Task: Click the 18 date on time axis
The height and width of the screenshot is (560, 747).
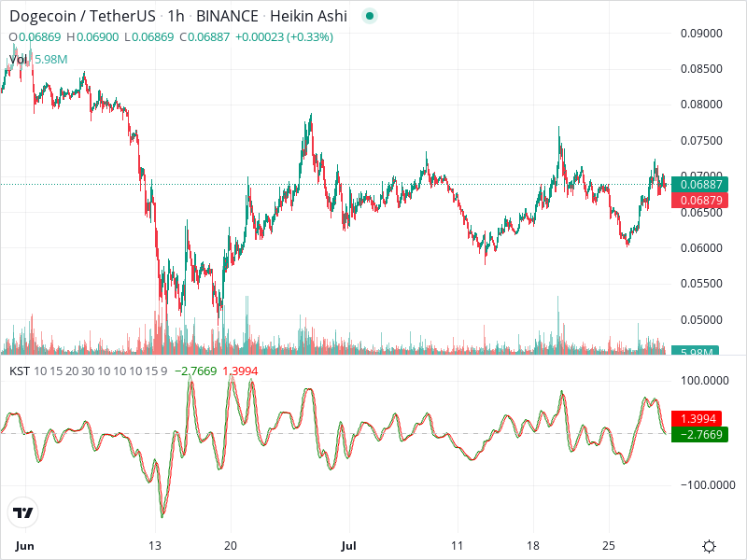Action: pyautogui.click(x=533, y=546)
